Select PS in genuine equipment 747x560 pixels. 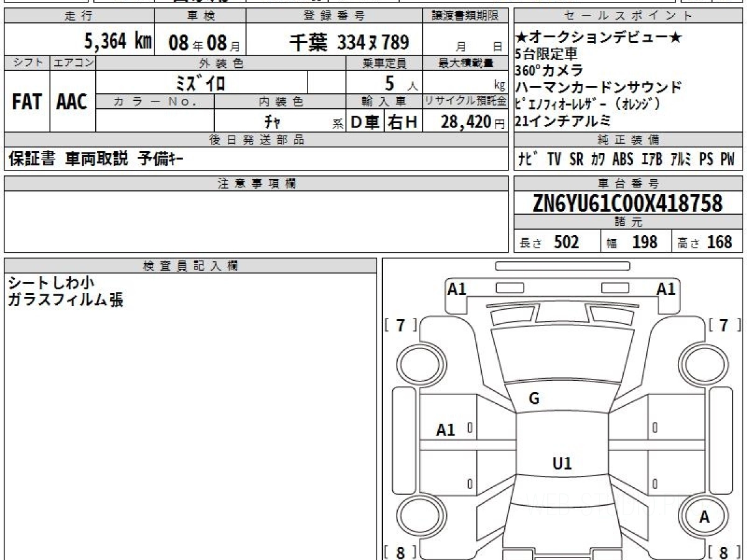point(706,159)
